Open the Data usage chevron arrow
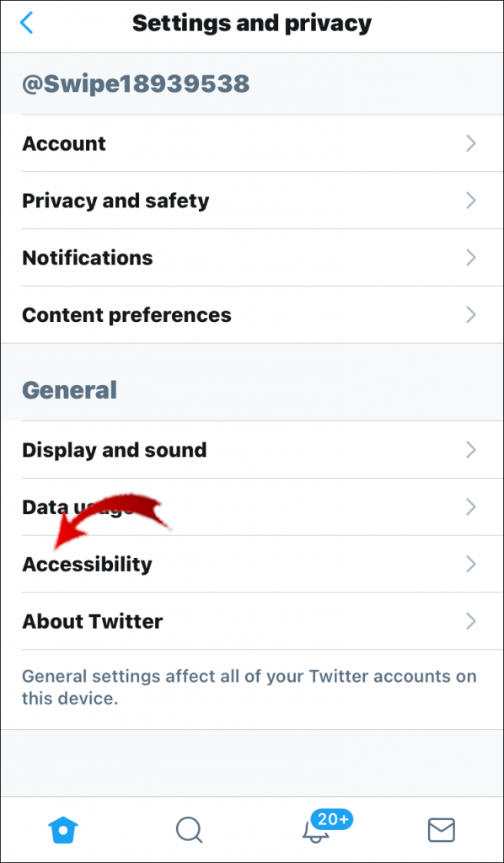Screen dimensions: 504x863 click(471, 507)
